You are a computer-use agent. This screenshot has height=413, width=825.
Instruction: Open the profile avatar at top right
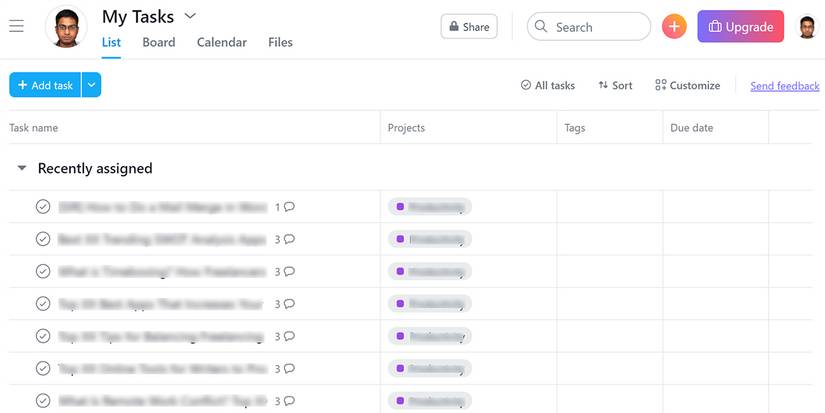tap(807, 27)
